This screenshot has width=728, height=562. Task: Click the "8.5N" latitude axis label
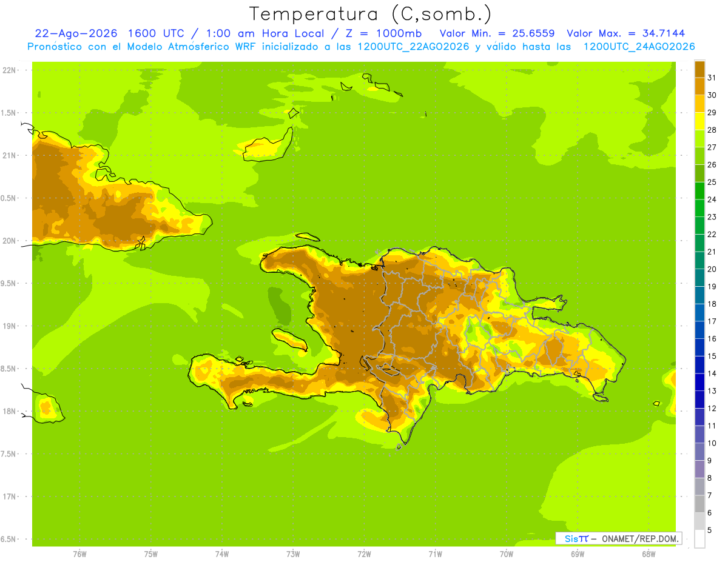8,369
